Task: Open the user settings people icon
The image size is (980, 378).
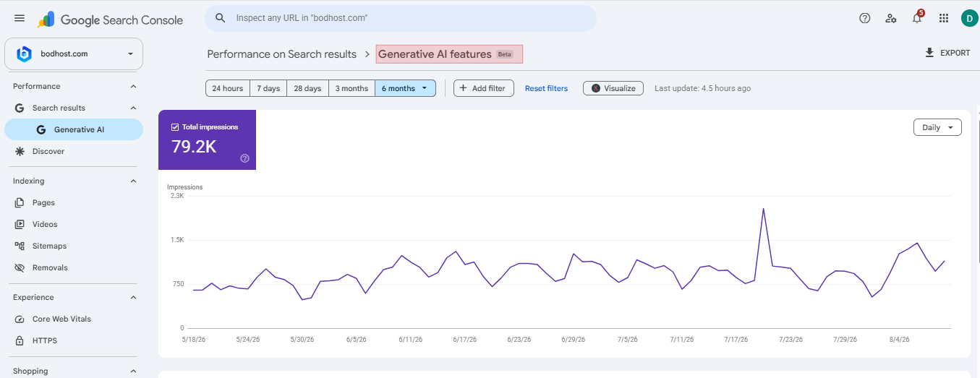Action: 891,18
